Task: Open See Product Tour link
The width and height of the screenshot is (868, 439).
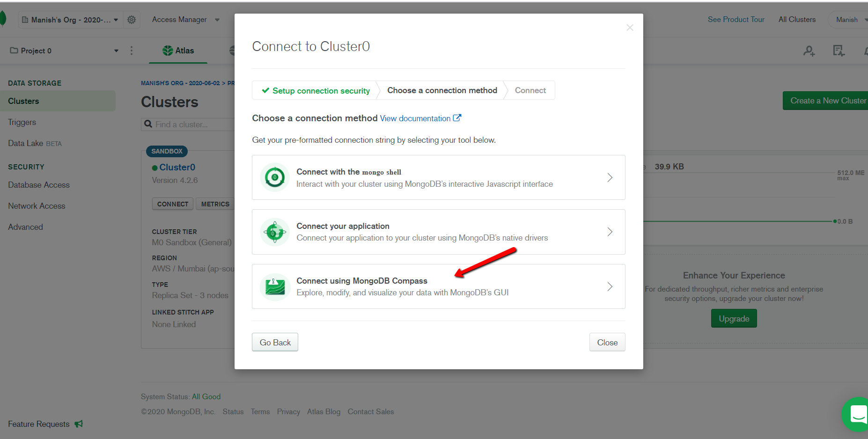Action: tap(736, 20)
